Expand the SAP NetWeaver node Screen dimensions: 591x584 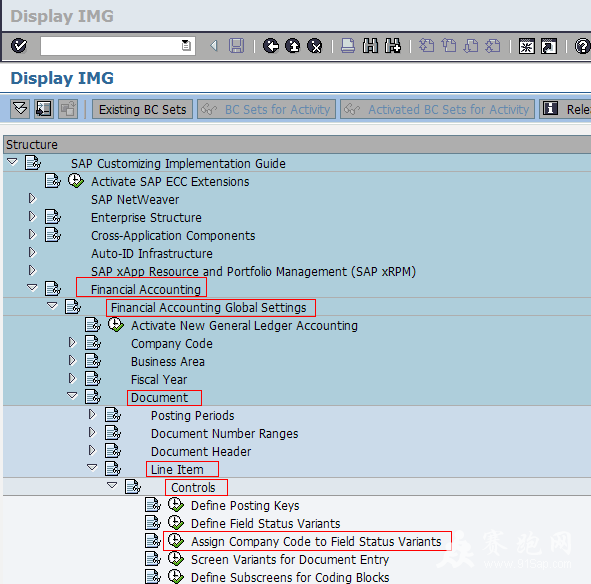tap(32, 198)
